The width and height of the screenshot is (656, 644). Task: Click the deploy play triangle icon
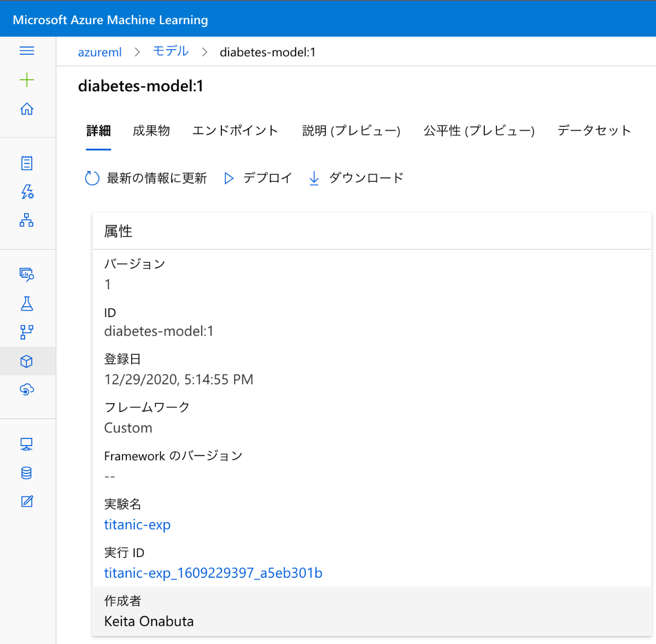click(229, 178)
